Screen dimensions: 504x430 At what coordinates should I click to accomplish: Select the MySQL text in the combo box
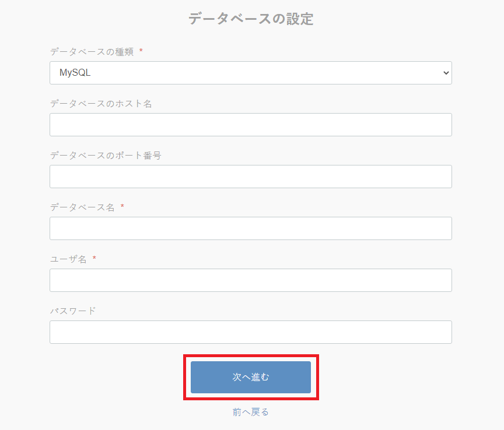(75, 73)
